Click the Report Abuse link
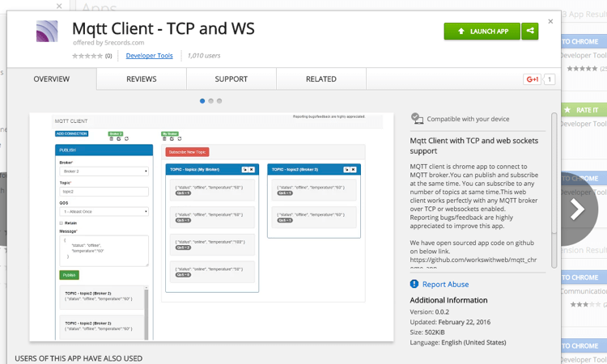Viewport: 607px width, 364px height. tap(445, 284)
